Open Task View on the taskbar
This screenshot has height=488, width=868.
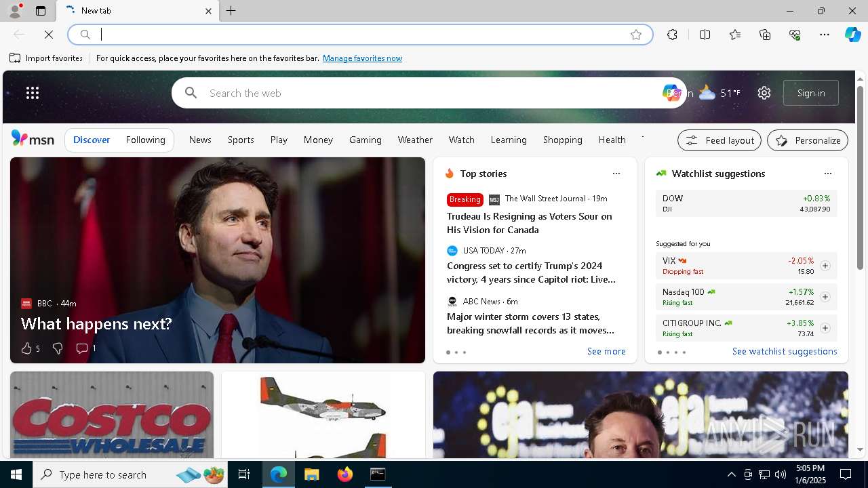click(x=244, y=474)
